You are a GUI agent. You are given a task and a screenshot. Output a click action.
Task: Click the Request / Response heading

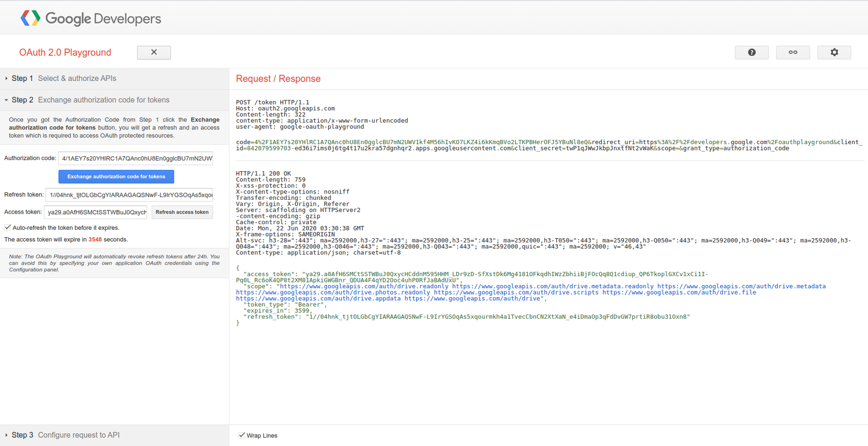(x=278, y=78)
